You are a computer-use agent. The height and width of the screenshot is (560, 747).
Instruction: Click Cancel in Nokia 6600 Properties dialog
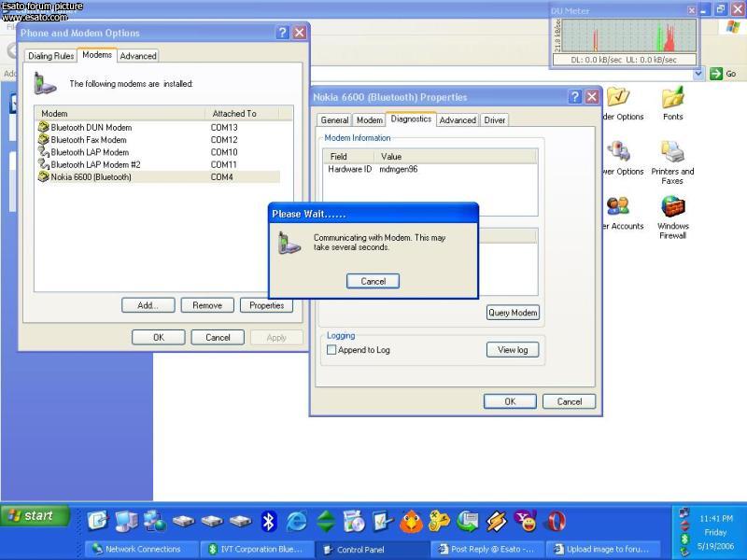pos(570,401)
